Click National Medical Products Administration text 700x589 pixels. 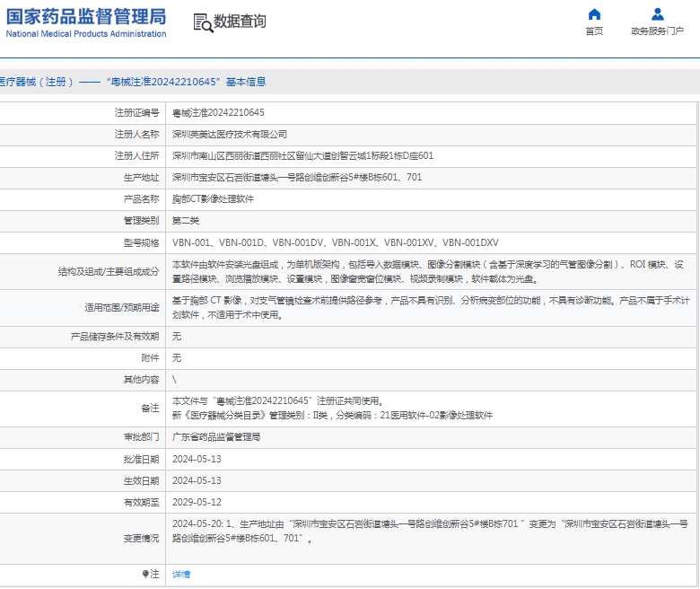pyautogui.click(x=86, y=34)
